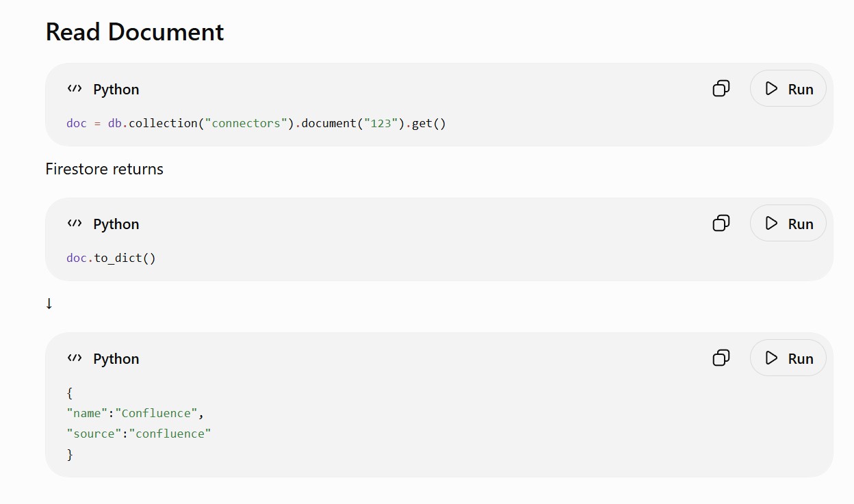Image resolution: width=854 pixels, height=504 pixels.
Task: Copy the db.collection connectors code snippet
Action: [x=721, y=88]
